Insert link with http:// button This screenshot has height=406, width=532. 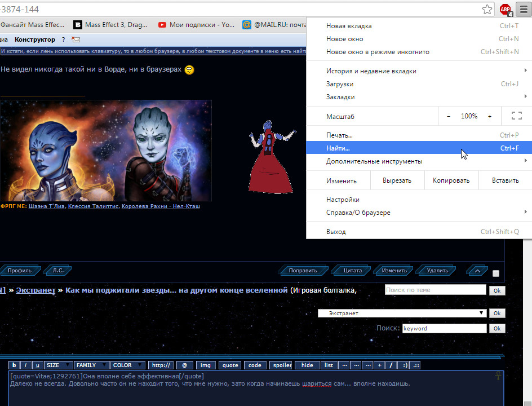point(161,365)
